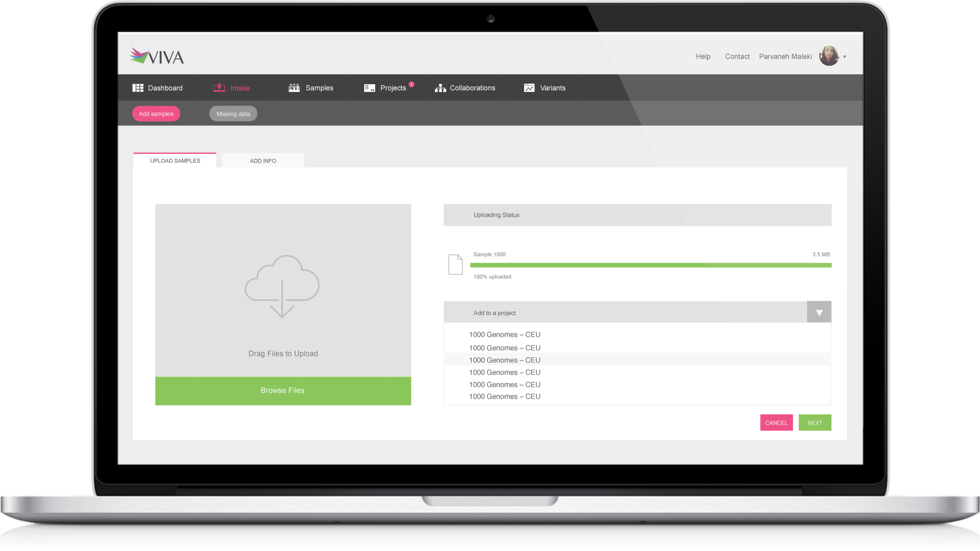
Task: Click the Sample 1000 upload progress bar
Action: tap(650, 265)
